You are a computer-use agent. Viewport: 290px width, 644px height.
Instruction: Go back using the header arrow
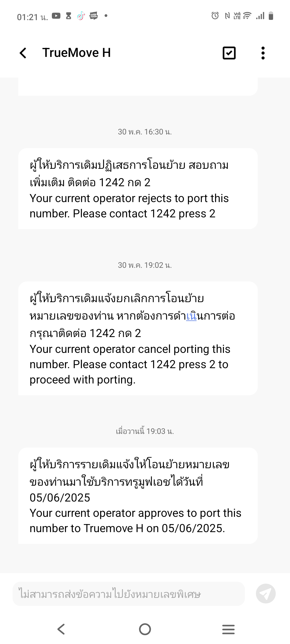pos(23,53)
